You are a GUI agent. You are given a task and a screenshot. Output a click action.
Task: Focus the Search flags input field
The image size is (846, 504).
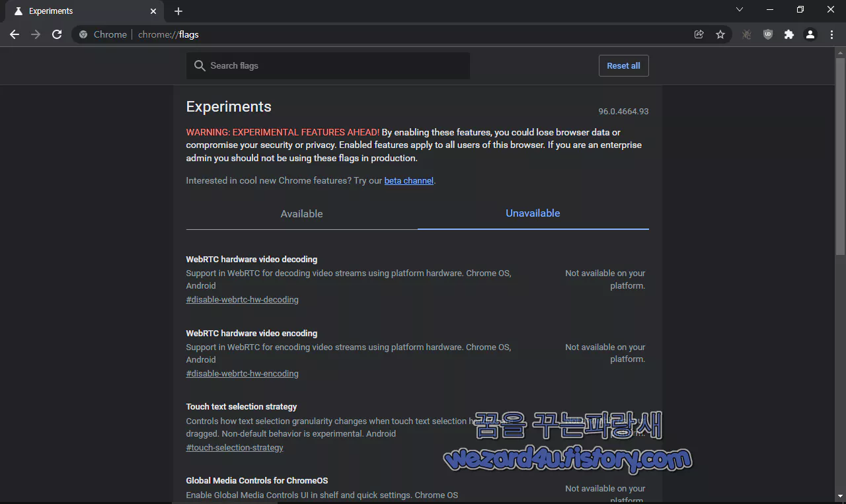click(x=328, y=66)
